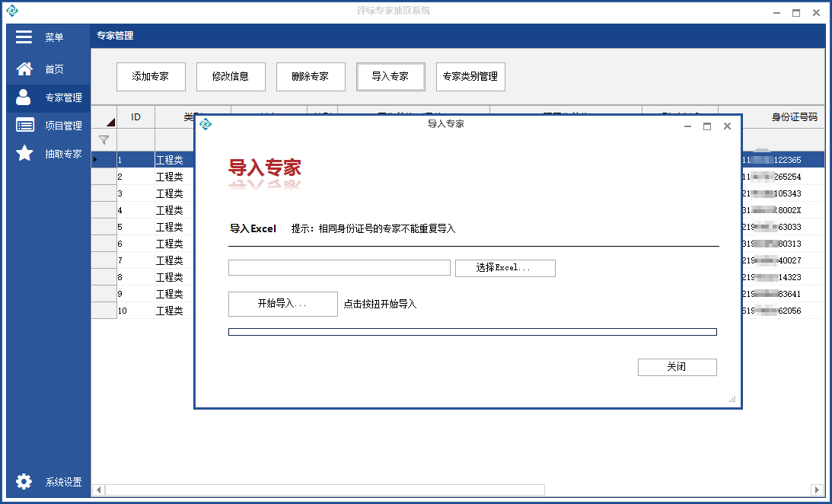Click ID number ending 265254
The width and height of the screenshot is (832, 504).
[772, 177]
